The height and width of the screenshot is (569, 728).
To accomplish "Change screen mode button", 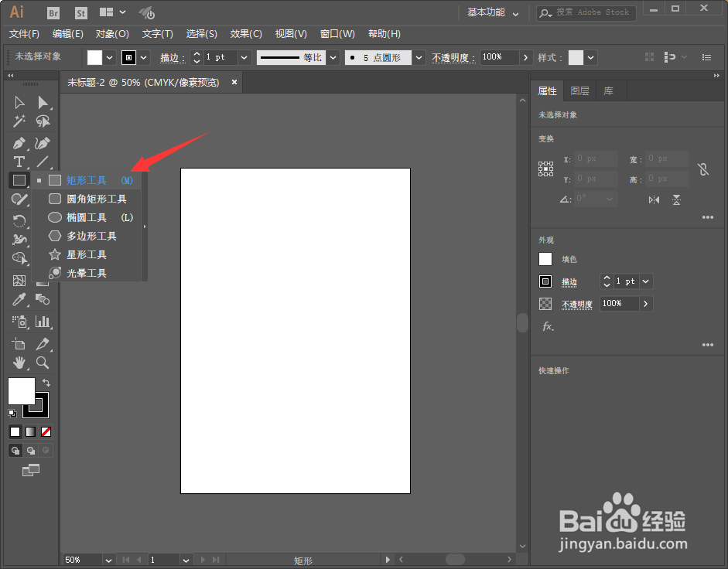I will (31, 470).
